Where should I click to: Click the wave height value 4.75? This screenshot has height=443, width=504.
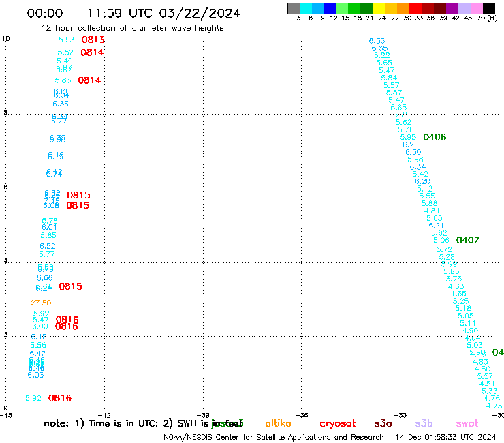point(494,406)
